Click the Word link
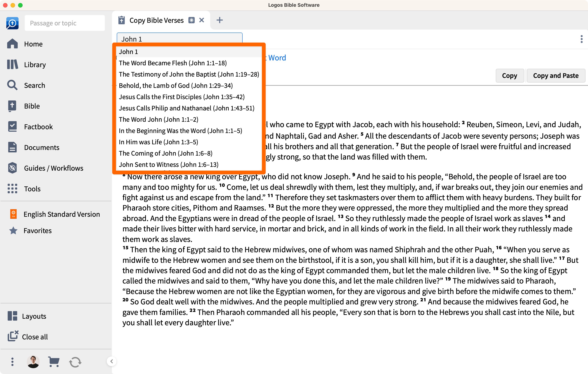This screenshot has width=588, height=374. pyautogui.click(x=277, y=58)
